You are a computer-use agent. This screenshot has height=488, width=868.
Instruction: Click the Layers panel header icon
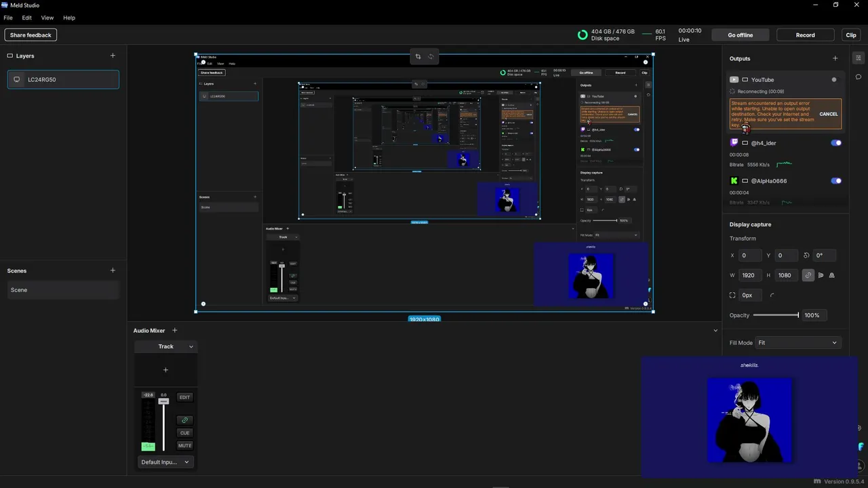[10, 56]
